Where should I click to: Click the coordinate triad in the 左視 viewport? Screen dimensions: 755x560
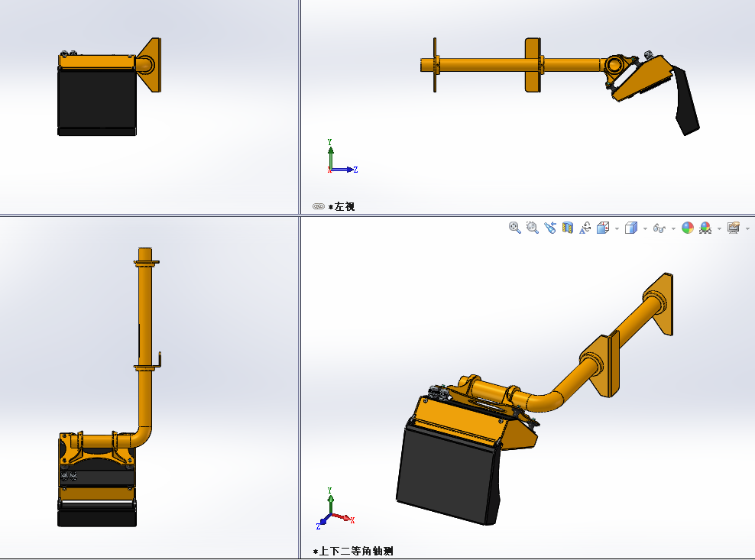pos(342,156)
